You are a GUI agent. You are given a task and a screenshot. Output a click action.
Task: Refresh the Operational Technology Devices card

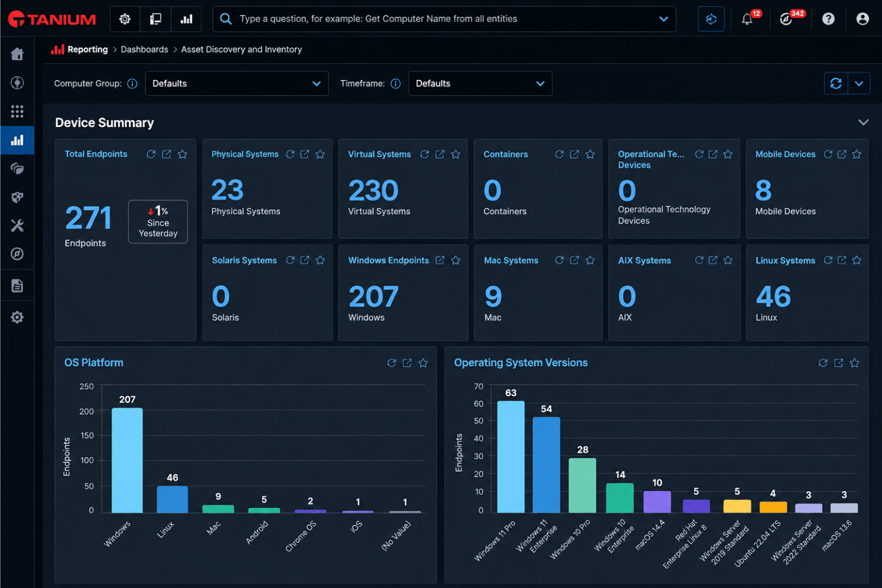699,154
